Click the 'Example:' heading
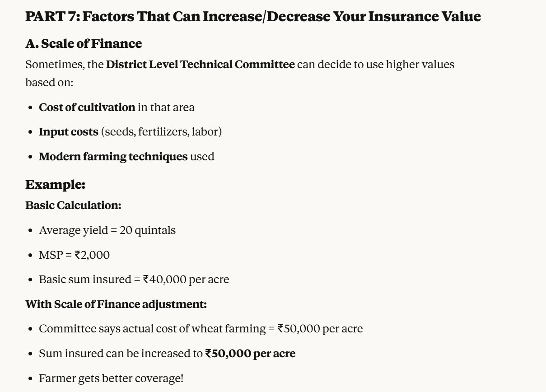The width and height of the screenshot is (546, 392). 55,185
